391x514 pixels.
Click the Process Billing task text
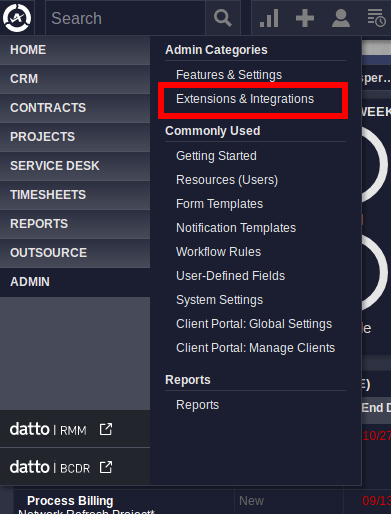pyautogui.click(x=70, y=501)
